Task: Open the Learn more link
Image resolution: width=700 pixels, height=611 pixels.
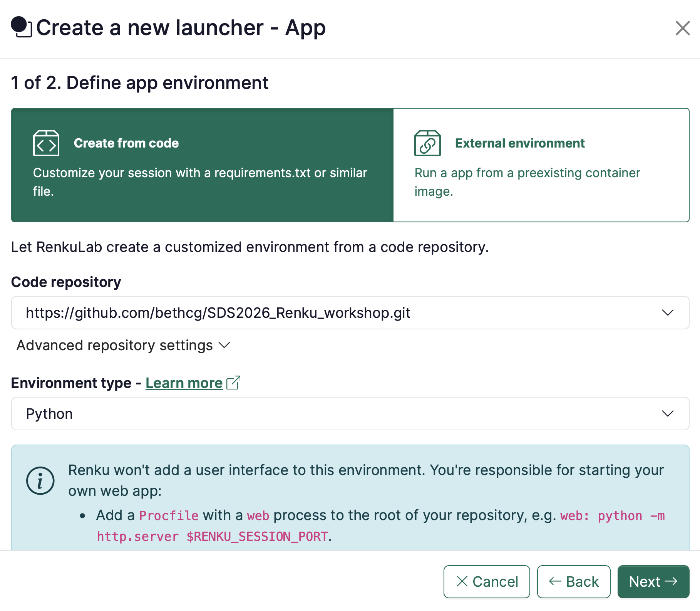Action: tap(184, 383)
